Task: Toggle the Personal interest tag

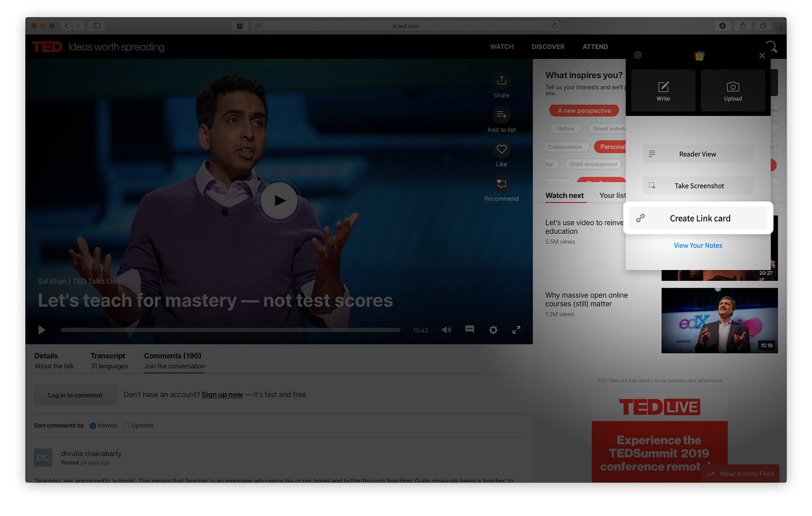Action: pos(610,147)
